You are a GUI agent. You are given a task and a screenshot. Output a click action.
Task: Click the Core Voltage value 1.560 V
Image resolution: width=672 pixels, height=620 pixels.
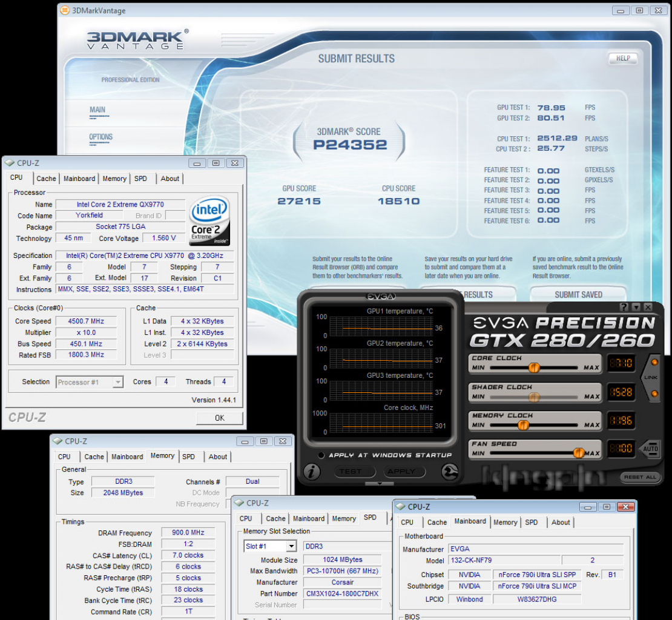point(163,238)
